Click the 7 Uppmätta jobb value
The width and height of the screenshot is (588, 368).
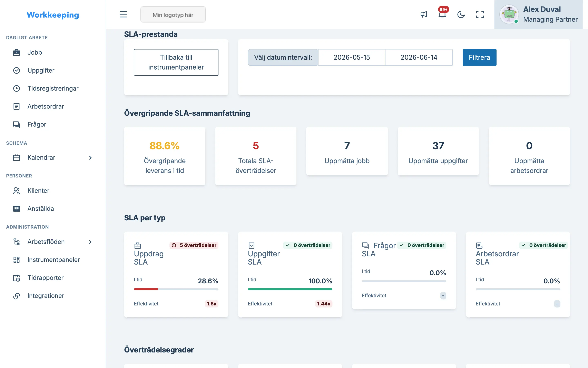pos(347,146)
